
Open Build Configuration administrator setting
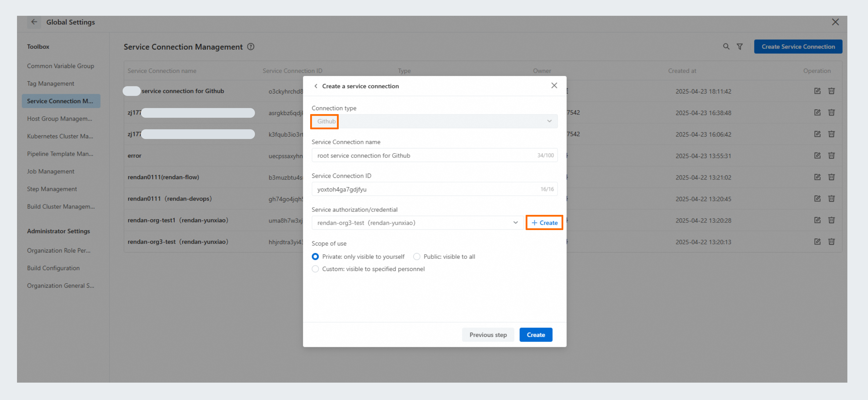(x=53, y=268)
